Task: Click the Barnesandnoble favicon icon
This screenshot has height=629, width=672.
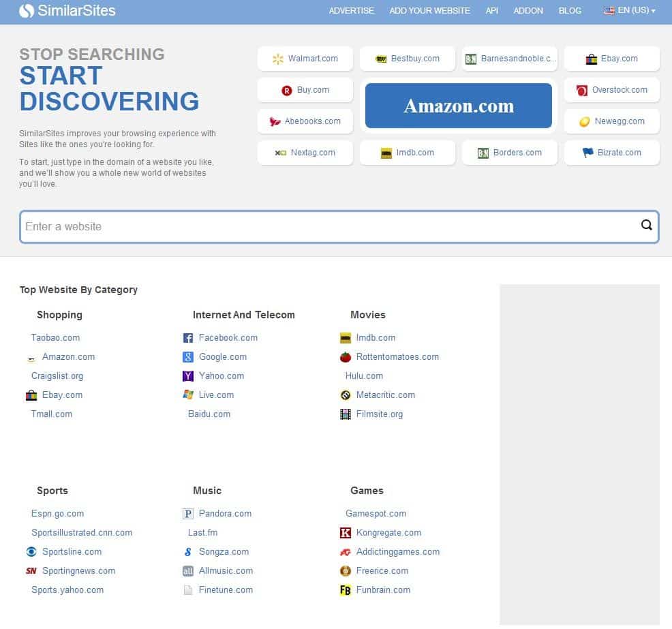Action: [x=470, y=59]
